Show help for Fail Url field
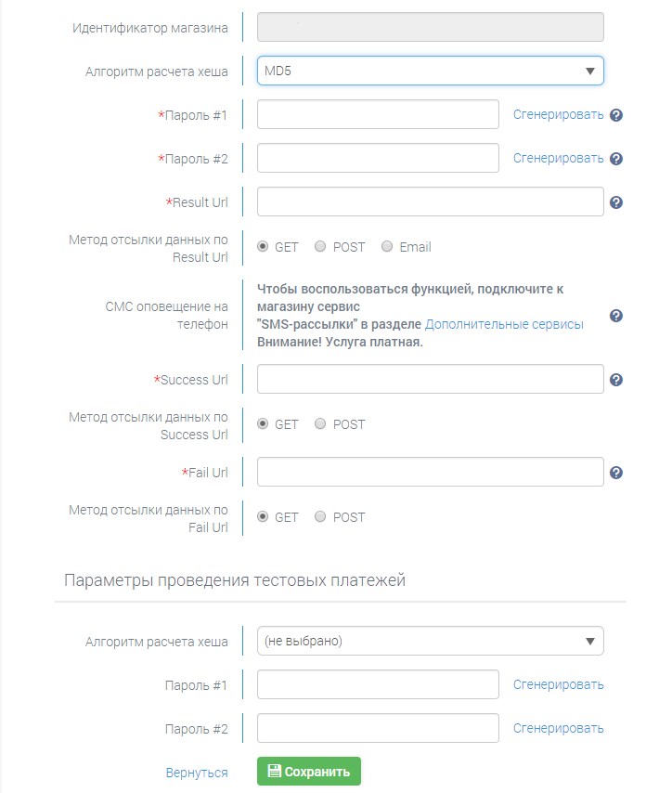Screen dimensions: 672x793 [x=616, y=473]
